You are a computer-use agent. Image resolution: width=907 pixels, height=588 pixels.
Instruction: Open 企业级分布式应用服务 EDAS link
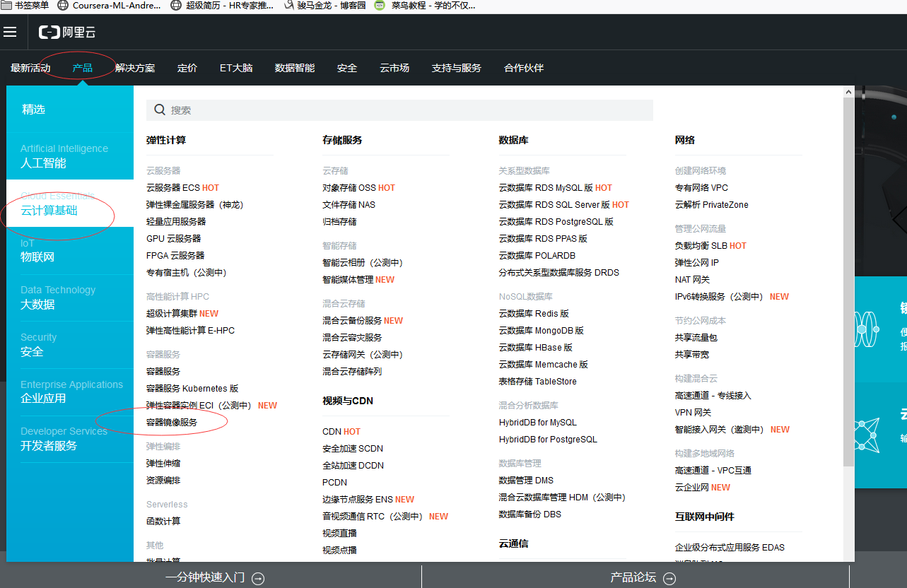(x=730, y=547)
